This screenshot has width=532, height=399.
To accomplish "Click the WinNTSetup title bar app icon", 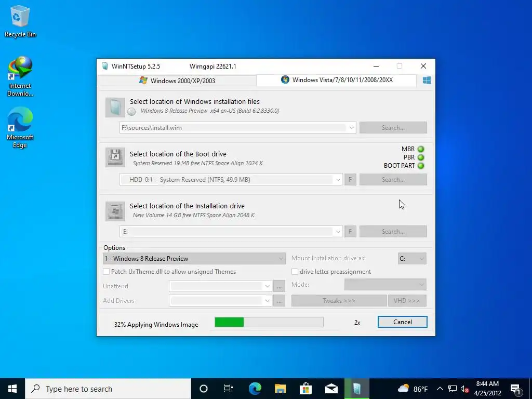I will pos(105,66).
